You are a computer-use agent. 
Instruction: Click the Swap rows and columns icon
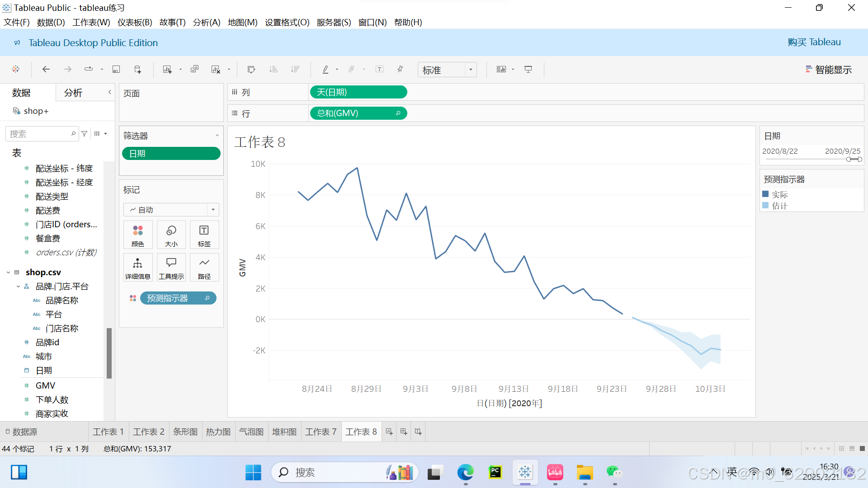pyautogui.click(x=251, y=69)
